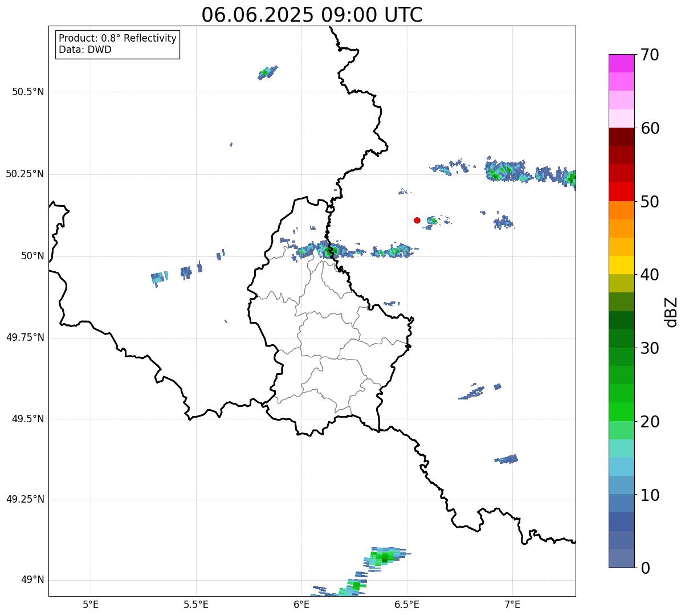
Task: Click the radar echo near 50.55°N 5.8°E
Action: tap(267, 72)
